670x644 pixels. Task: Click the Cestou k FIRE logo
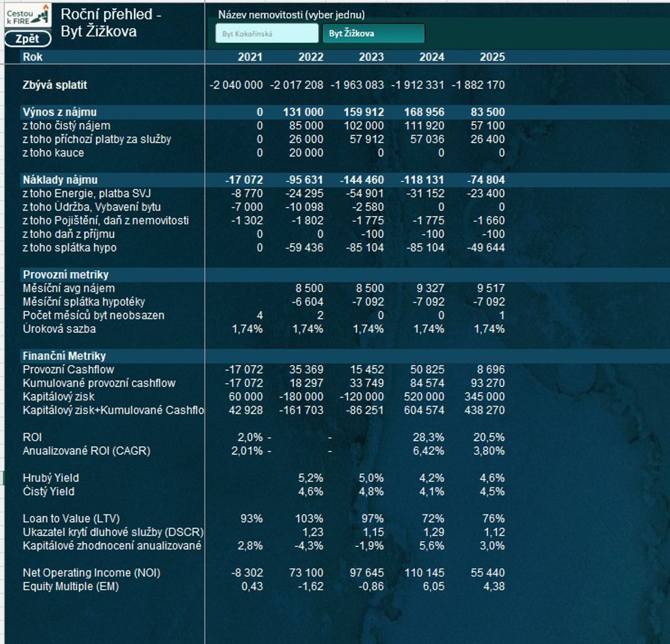[x=27, y=16]
